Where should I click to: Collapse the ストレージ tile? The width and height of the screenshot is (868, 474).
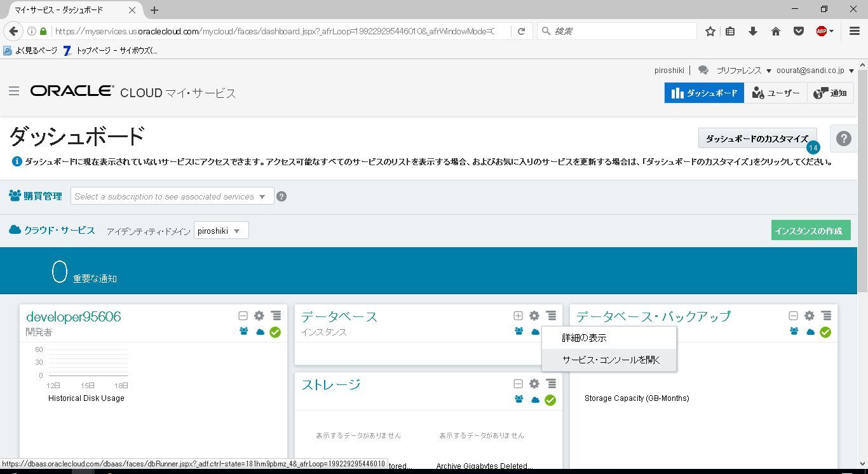pyautogui.click(x=518, y=384)
